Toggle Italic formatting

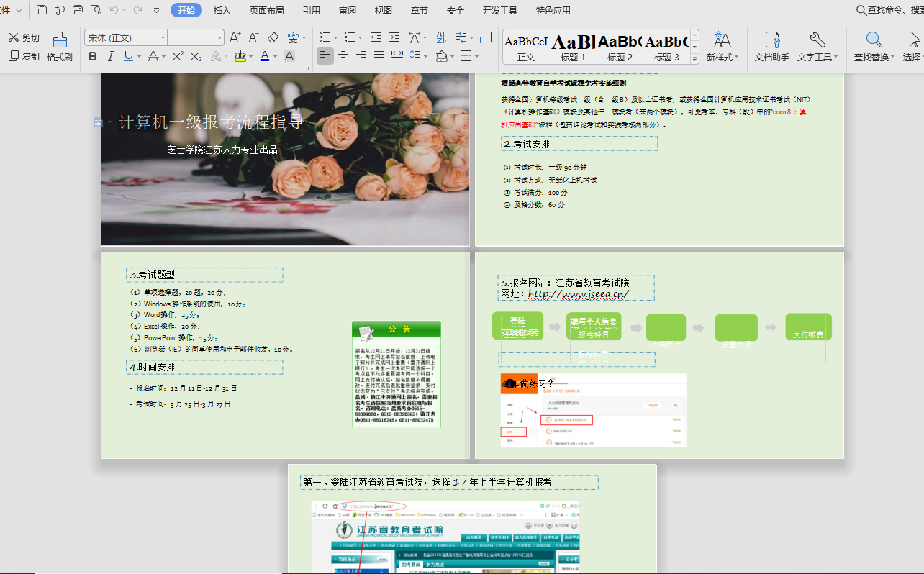tap(110, 56)
